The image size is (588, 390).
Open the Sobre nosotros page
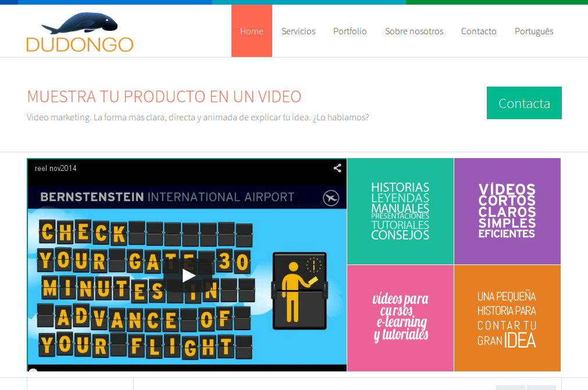[x=414, y=31]
